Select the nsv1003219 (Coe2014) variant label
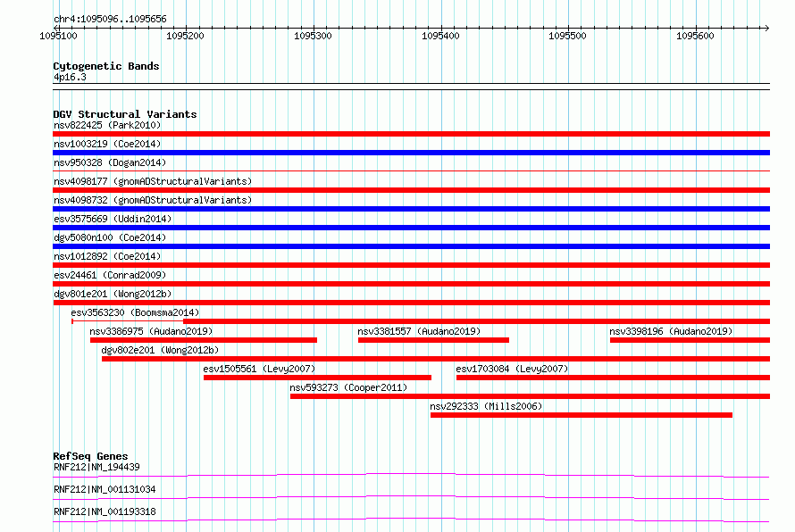 (107, 144)
